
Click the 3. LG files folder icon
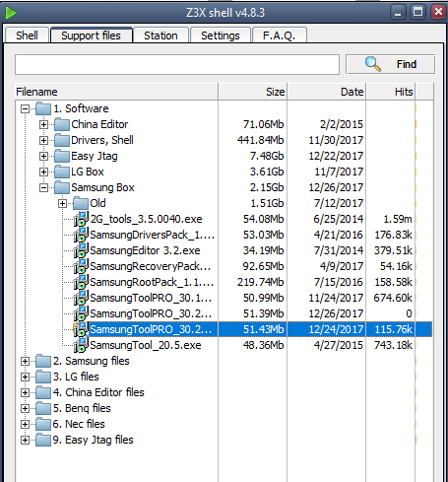43,377
